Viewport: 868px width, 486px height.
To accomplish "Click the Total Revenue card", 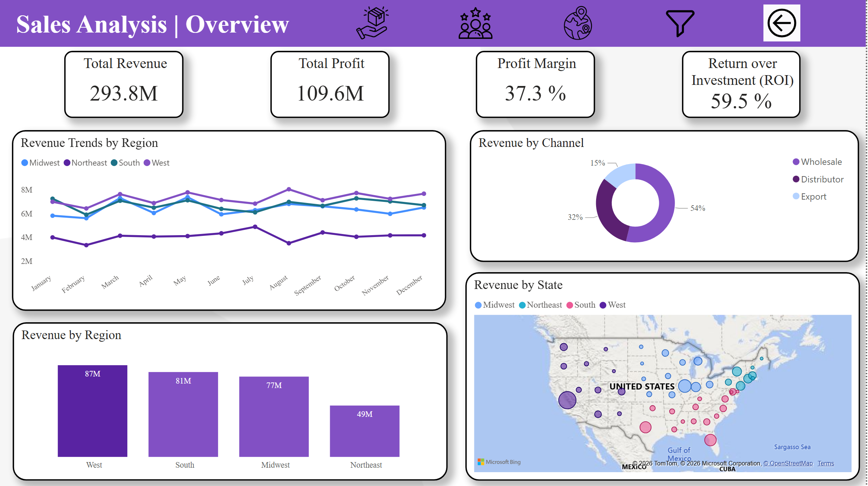I will (124, 84).
